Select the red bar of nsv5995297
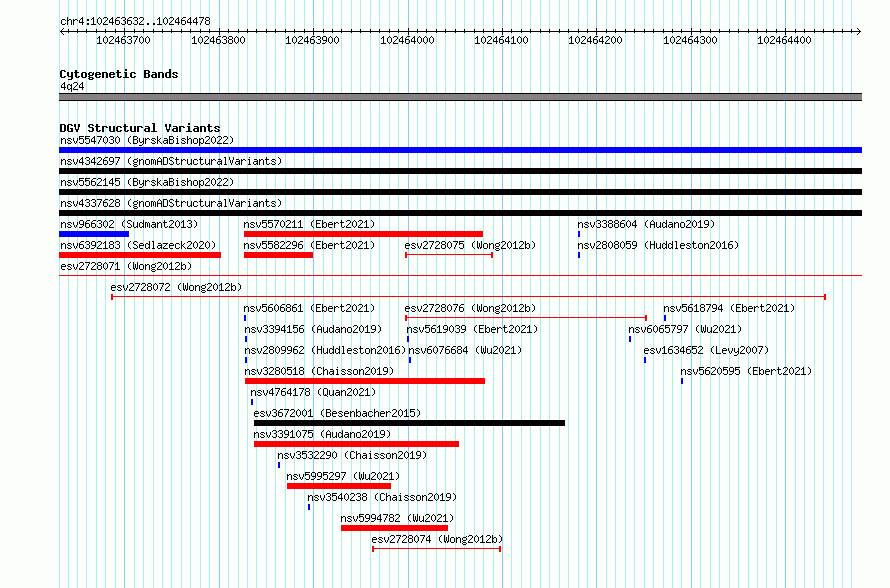 coord(339,486)
